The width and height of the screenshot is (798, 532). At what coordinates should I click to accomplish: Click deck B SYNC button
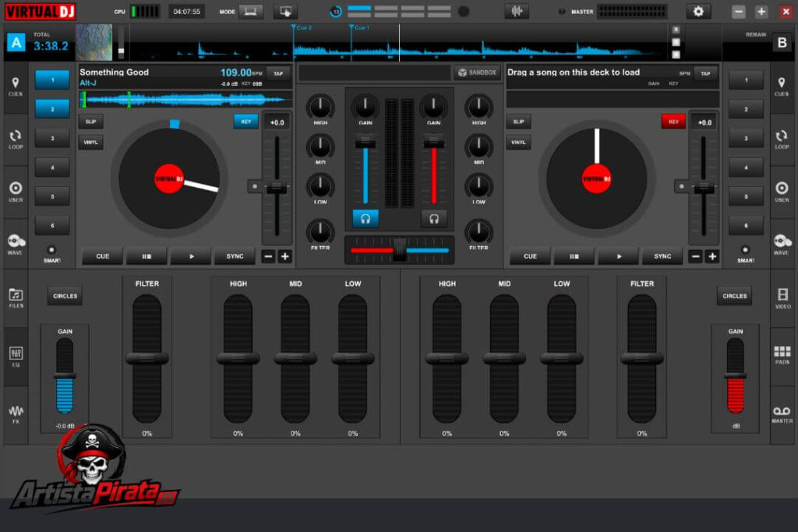point(662,256)
